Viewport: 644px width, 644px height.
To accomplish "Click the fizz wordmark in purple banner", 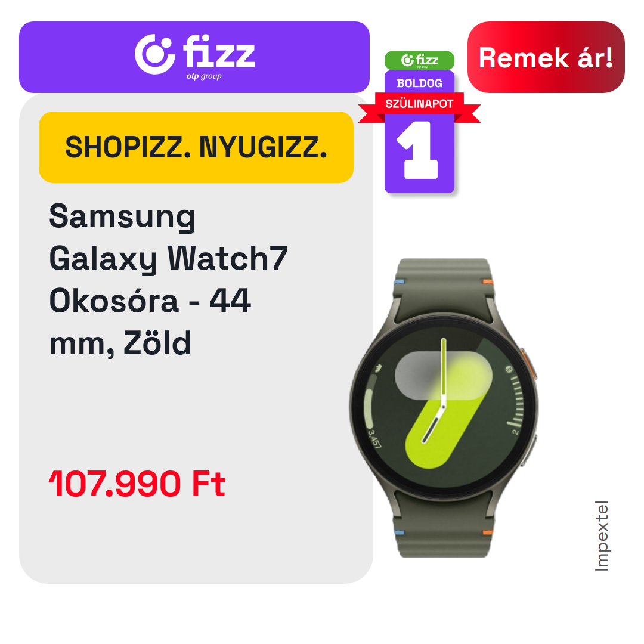I will (219, 51).
